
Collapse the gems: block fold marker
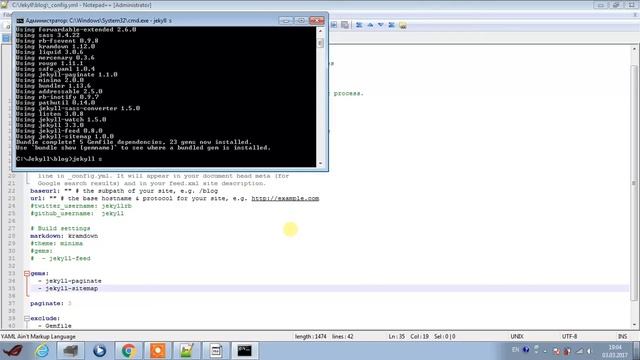click(x=27, y=273)
